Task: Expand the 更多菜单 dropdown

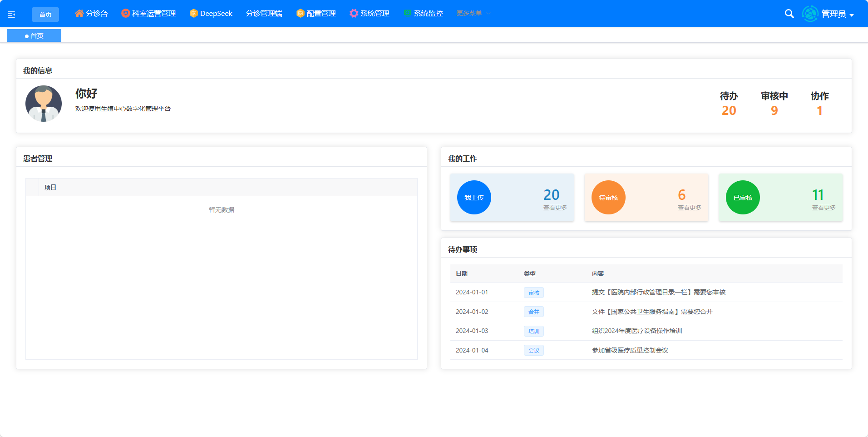Action: click(470, 13)
